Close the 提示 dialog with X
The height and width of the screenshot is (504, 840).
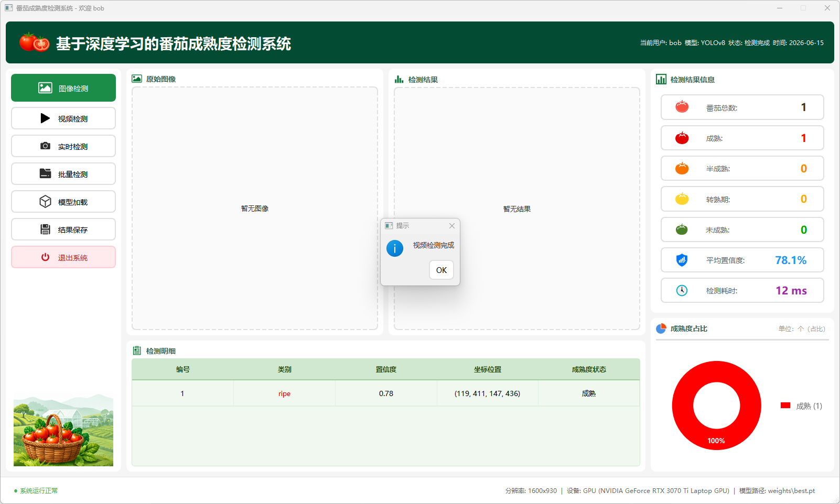[451, 226]
